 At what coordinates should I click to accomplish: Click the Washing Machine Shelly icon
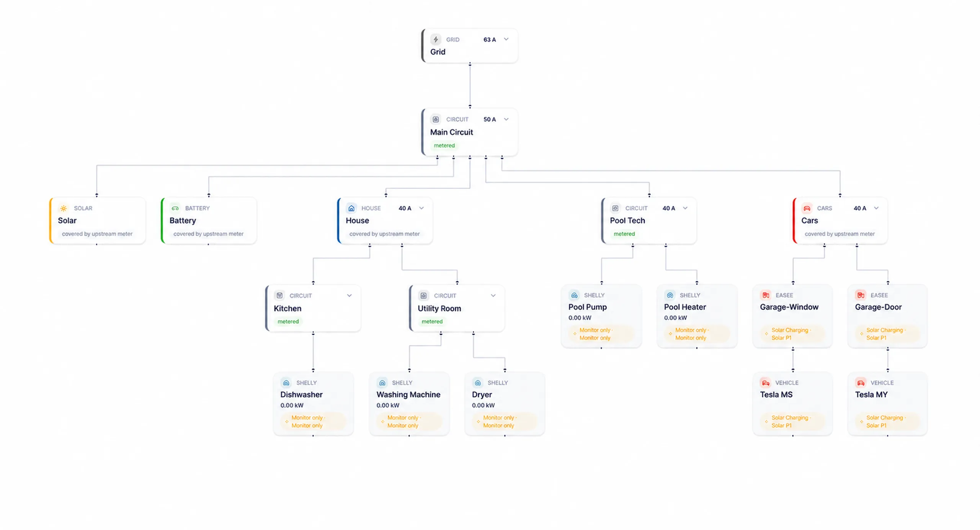382,383
